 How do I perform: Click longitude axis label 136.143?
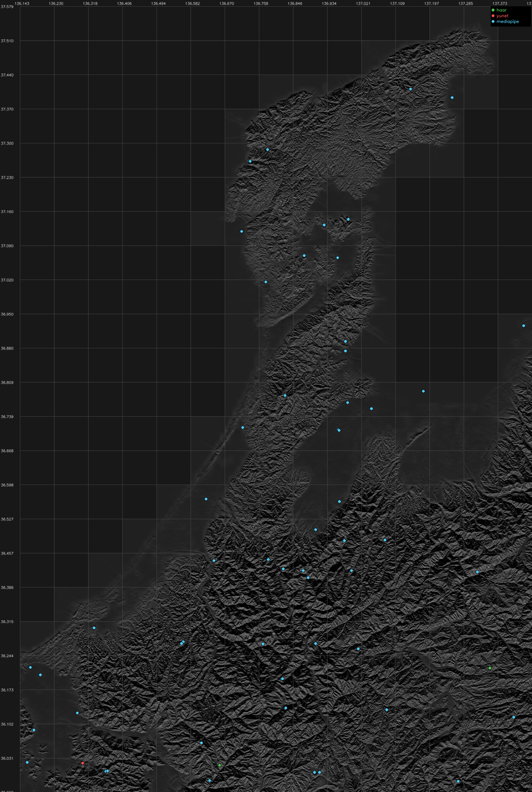click(22, 3)
